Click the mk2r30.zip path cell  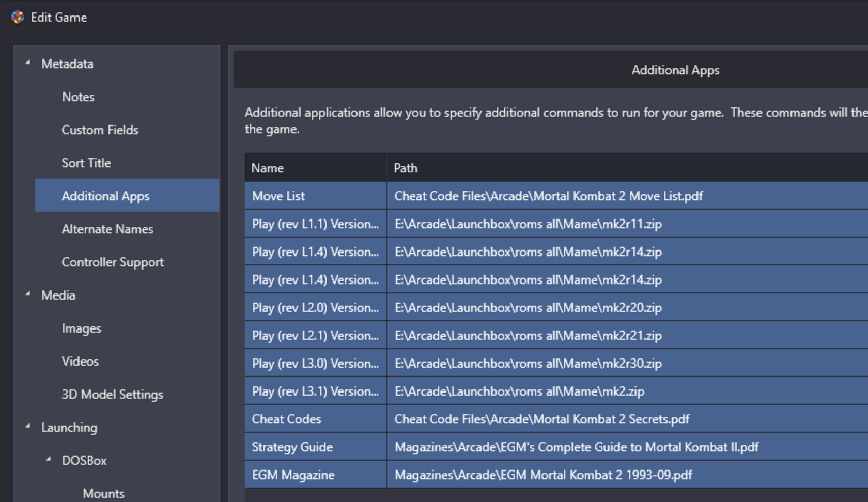[528, 364]
